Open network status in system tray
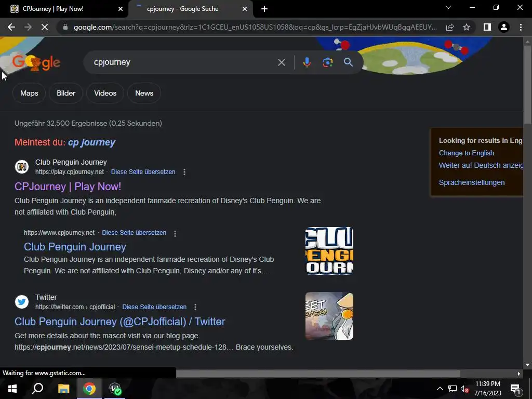 click(x=453, y=389)
